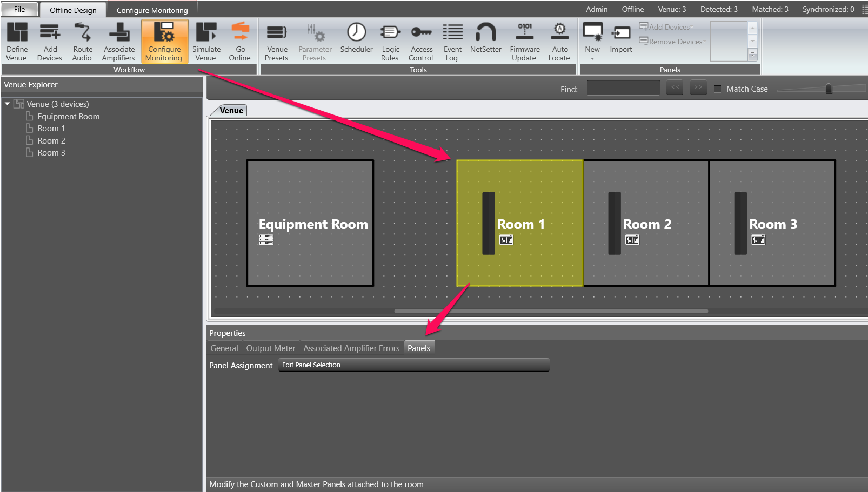Select the Room 3 loudspeaker device
This screenshot has width=868, height=492.
pos(740,223)
